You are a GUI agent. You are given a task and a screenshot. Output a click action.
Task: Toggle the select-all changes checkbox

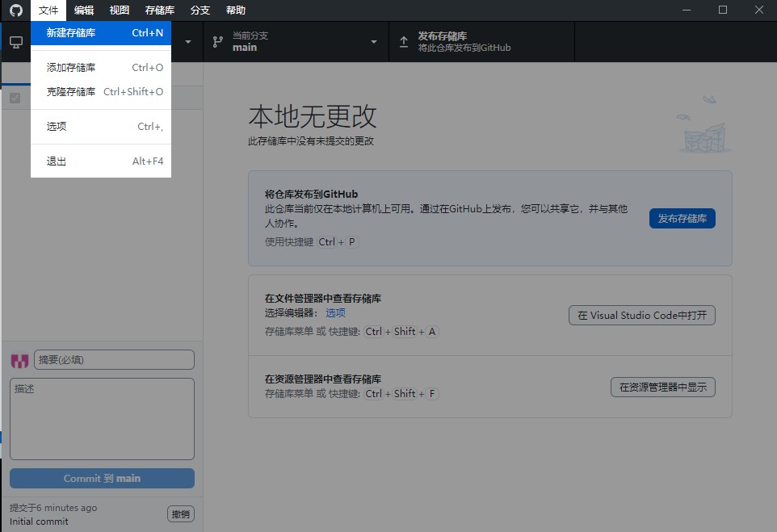pyautogui.click(x=15, y=98)
